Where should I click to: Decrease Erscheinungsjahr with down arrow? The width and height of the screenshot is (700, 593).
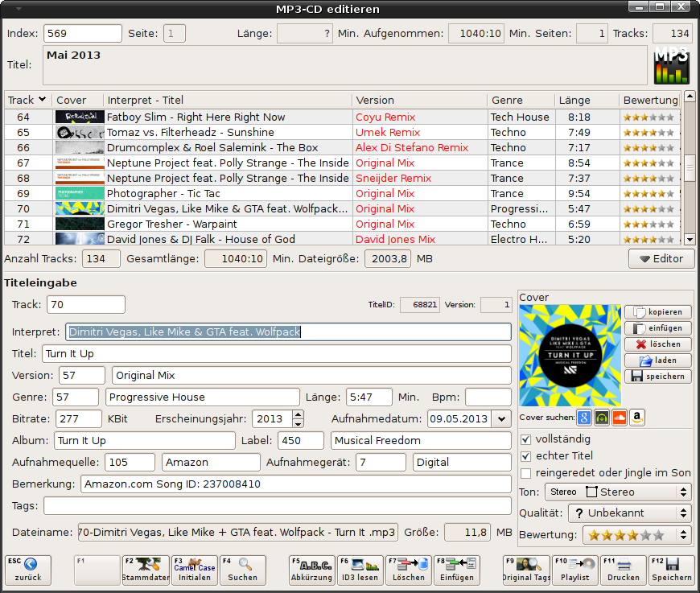click(x=299, y=423)
